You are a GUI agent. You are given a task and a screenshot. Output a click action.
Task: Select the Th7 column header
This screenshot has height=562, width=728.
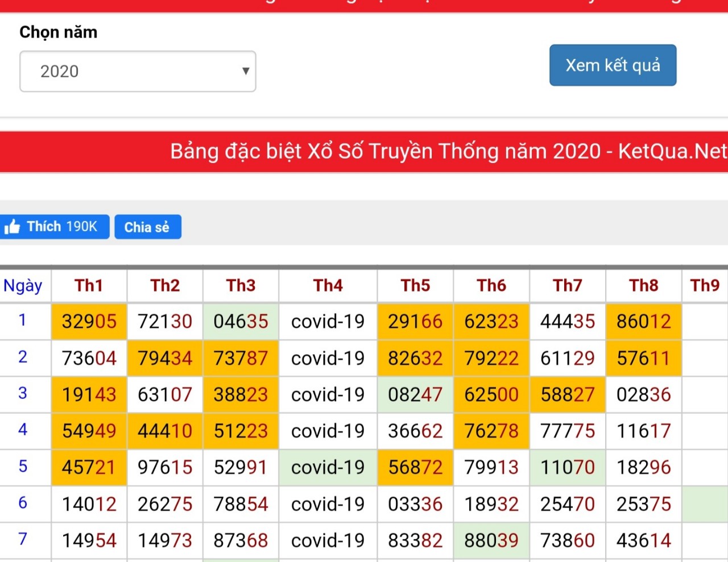[568, 285]
